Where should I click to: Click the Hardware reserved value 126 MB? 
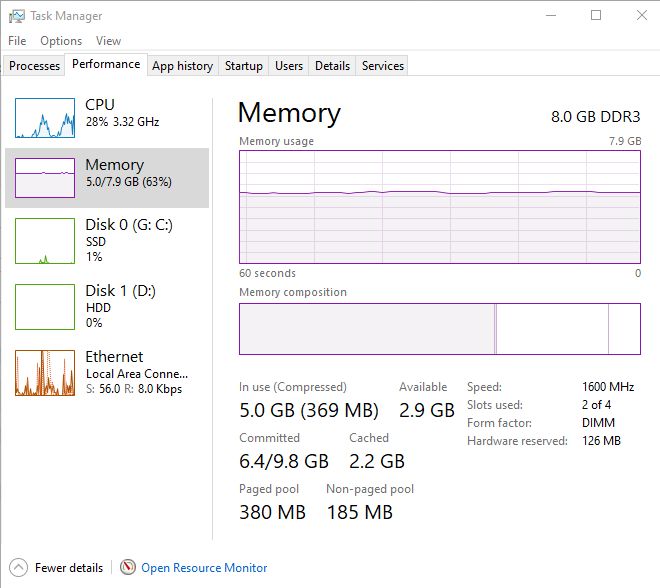pyautogui.click(x=601, y=441)
